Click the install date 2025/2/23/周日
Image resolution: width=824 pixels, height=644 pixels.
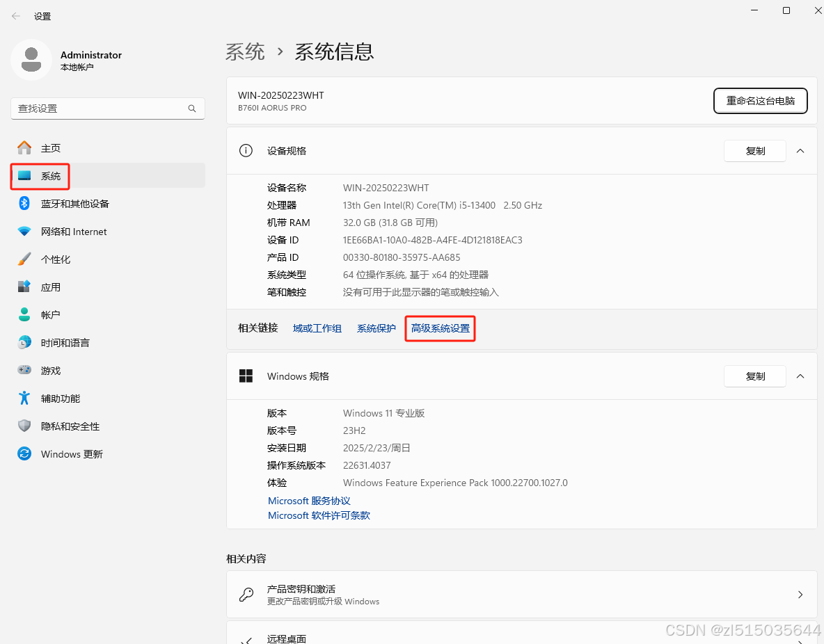(x=377, y=448)
